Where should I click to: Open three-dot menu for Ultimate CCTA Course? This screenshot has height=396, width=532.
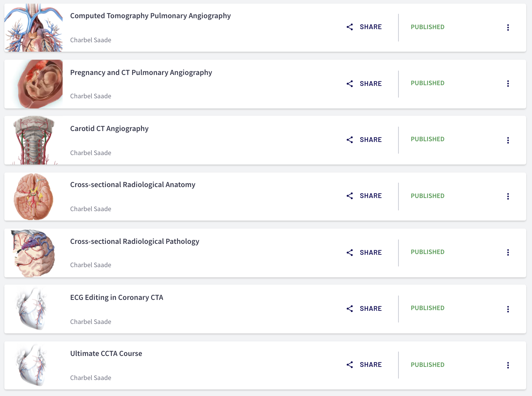point(508,365)
